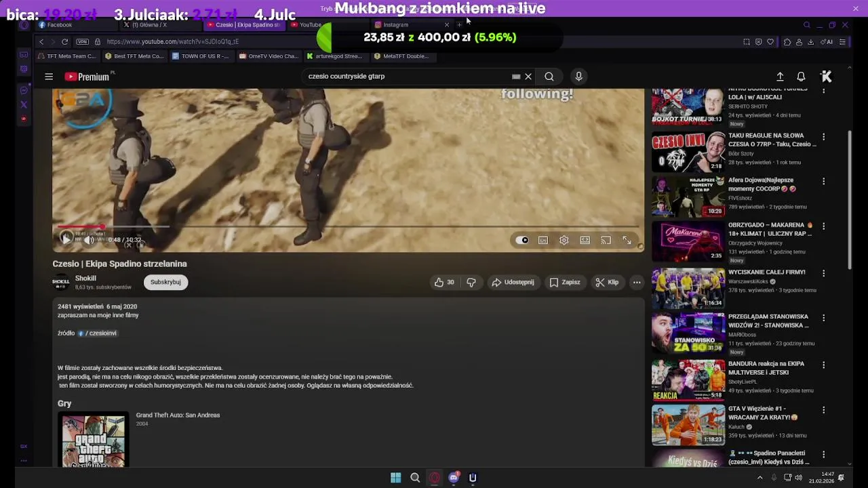Subscribe with the Subskrybuj button
This screenshot has height=488, width=868.
(x=165, y=282)
